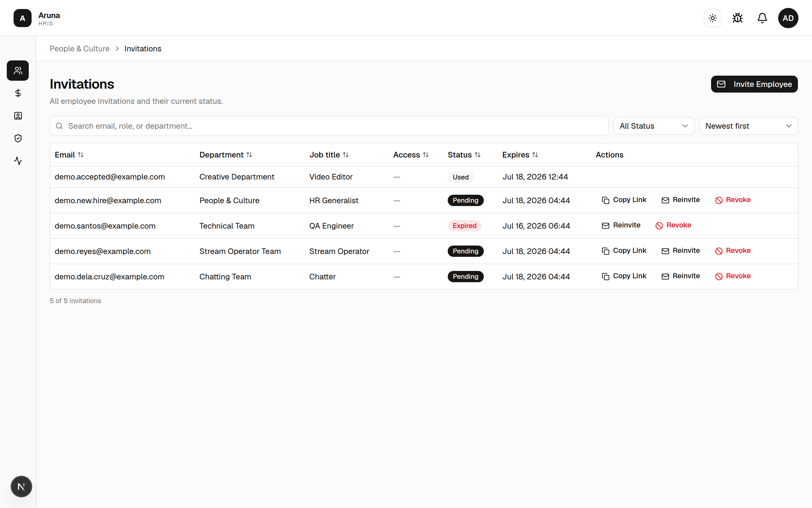Image resolution: width=812 pixels, height=508 pixels.
Task: Click the Chatter job title cell
Action: click(x=323, y=277)
